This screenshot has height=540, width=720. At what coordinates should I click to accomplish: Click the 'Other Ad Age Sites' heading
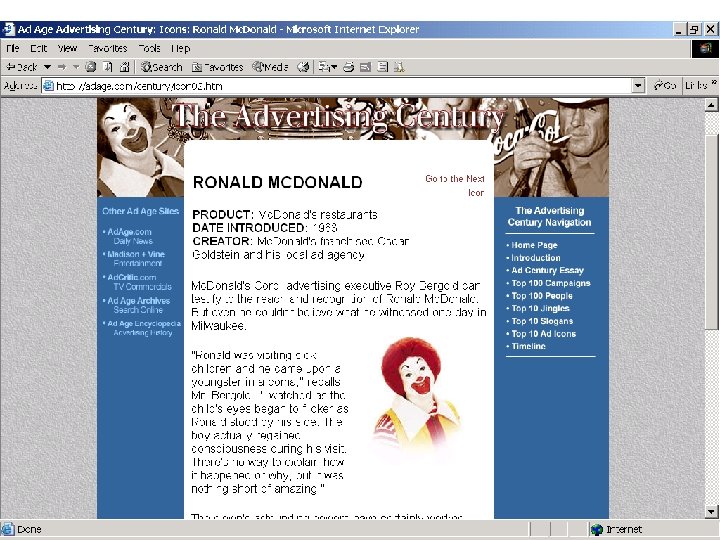(x=141, y=211)
